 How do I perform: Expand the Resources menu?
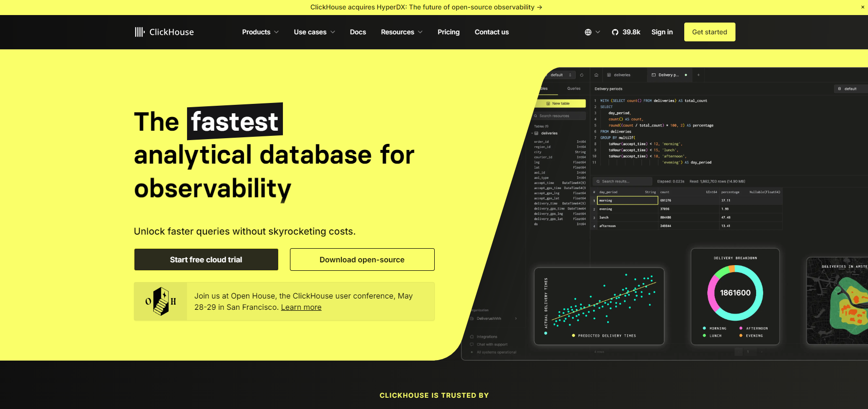point(402,32)
